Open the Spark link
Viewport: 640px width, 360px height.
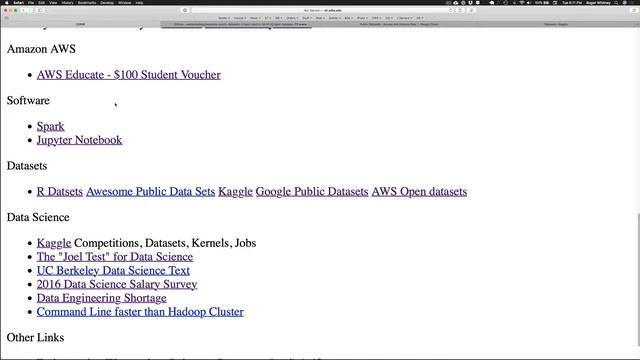(x=51, y=126)
